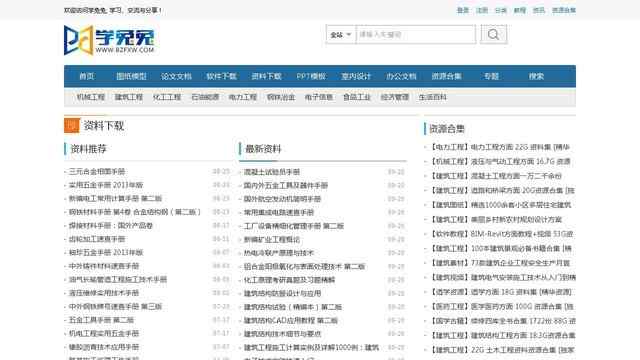
Task: Open 热电冷联产原理与技术 item
Action: coord(279,253)
